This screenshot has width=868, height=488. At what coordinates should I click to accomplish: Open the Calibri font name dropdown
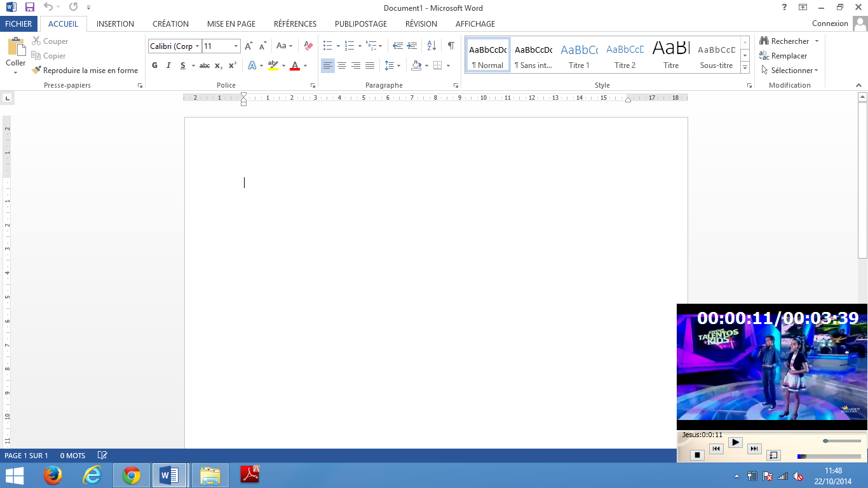click(x=198, y=46)
